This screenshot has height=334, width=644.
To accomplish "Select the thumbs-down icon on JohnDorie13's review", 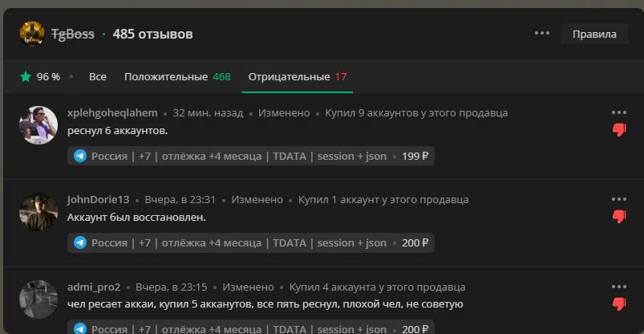I will tap(619, 217).
